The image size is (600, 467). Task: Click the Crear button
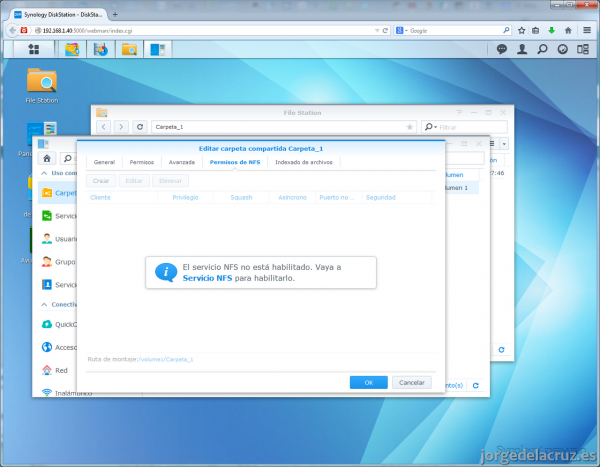click(x=101, y=181)
